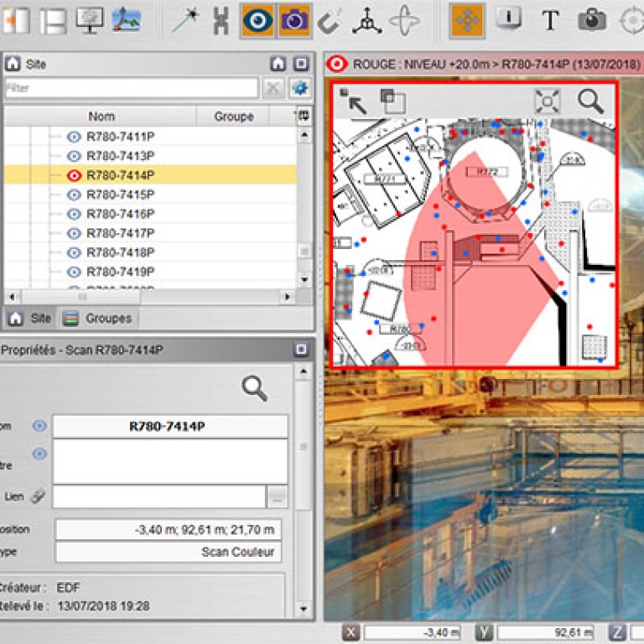Select scan R780-7418P in the list
Viewport: 644px width, 644px height.
click(x=121, y=252)
